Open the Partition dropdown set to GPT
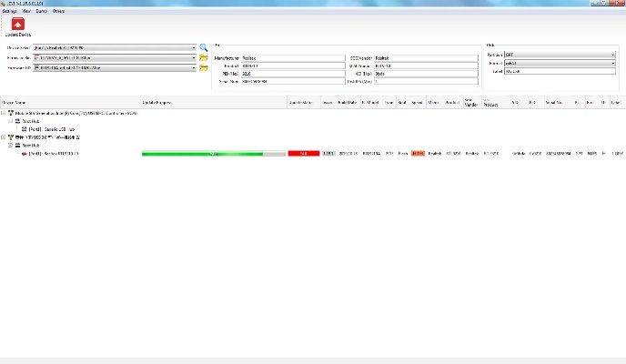Screen dimensions: 626x364 point(613,55)
